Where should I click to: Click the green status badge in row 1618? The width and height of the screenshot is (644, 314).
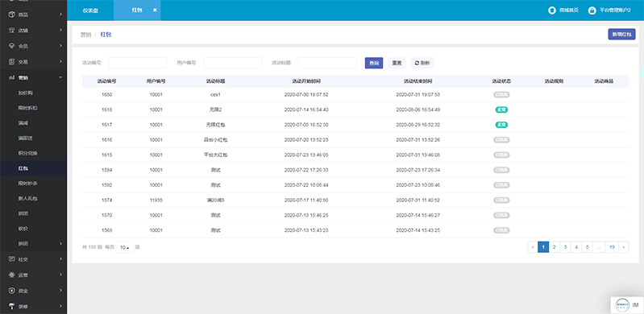click(x=501, y=109)
